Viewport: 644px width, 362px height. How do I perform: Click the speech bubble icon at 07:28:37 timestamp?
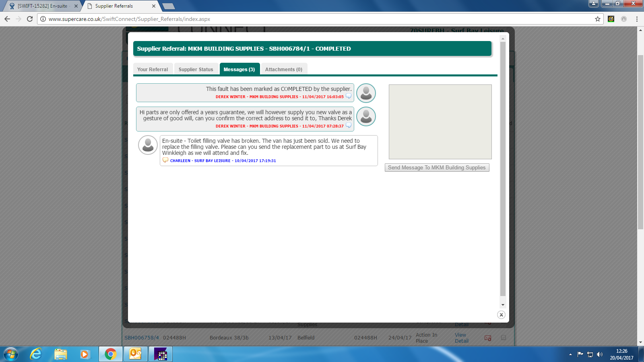[x=349, y=126]
